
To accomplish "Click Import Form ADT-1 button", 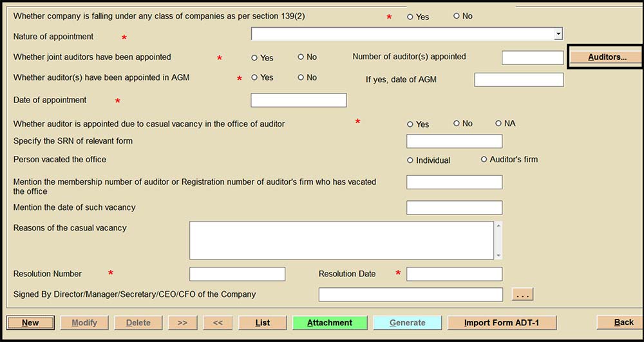I will (x=501, y=323).
